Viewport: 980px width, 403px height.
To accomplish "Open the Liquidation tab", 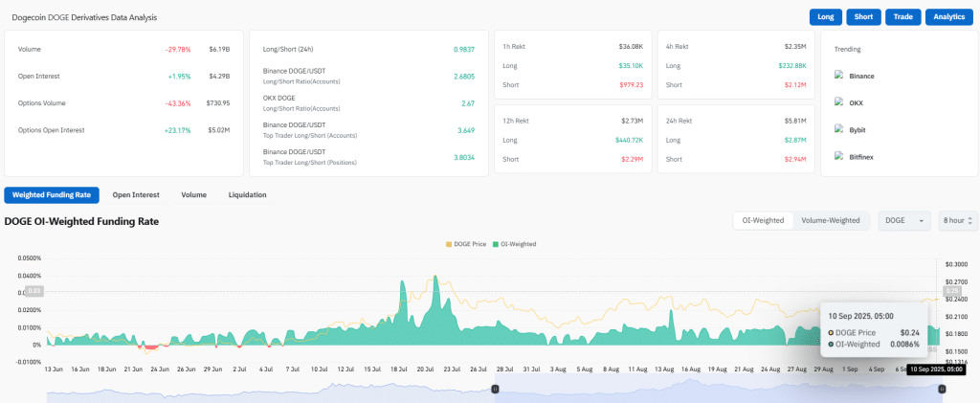I will click(x=247, y=195).
